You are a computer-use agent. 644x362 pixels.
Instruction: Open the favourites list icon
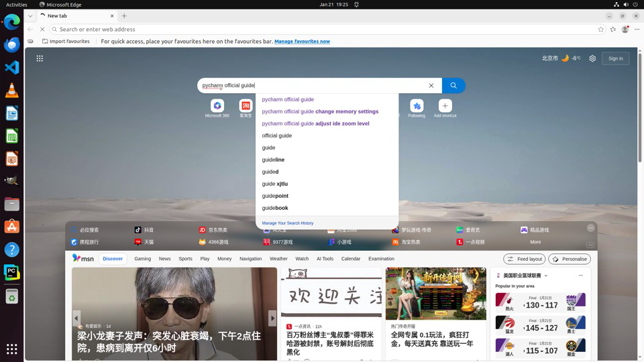point(612,29)
